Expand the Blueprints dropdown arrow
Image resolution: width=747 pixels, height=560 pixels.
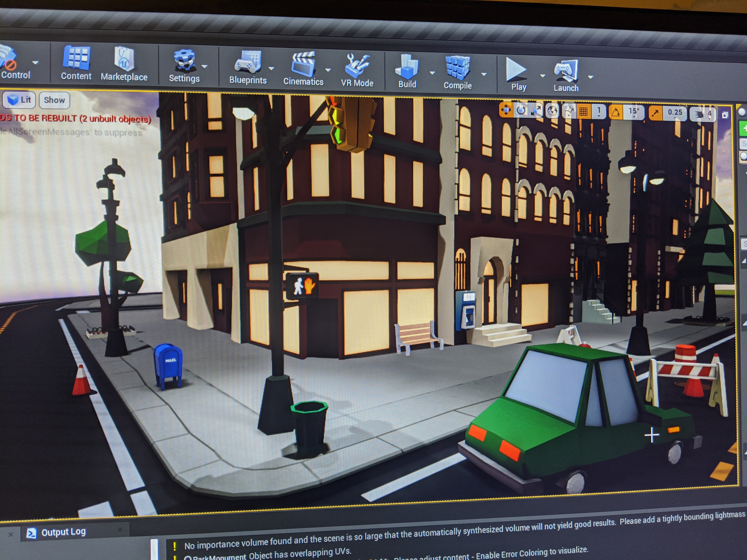click(x=271, y=68)
